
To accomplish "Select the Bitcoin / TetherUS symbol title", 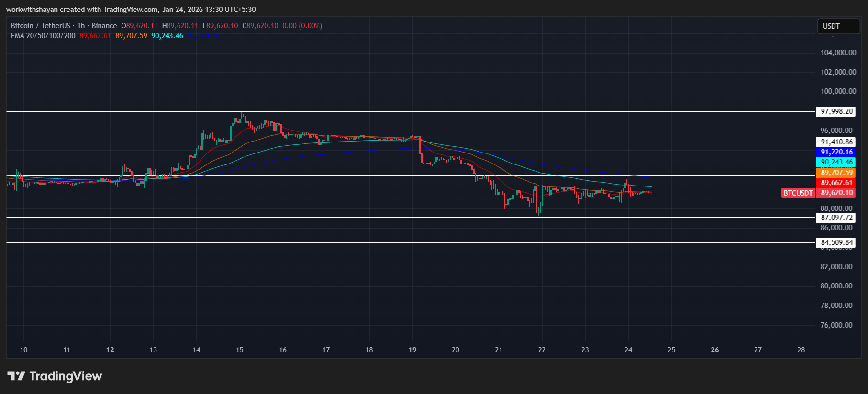I will pos(41,26).
